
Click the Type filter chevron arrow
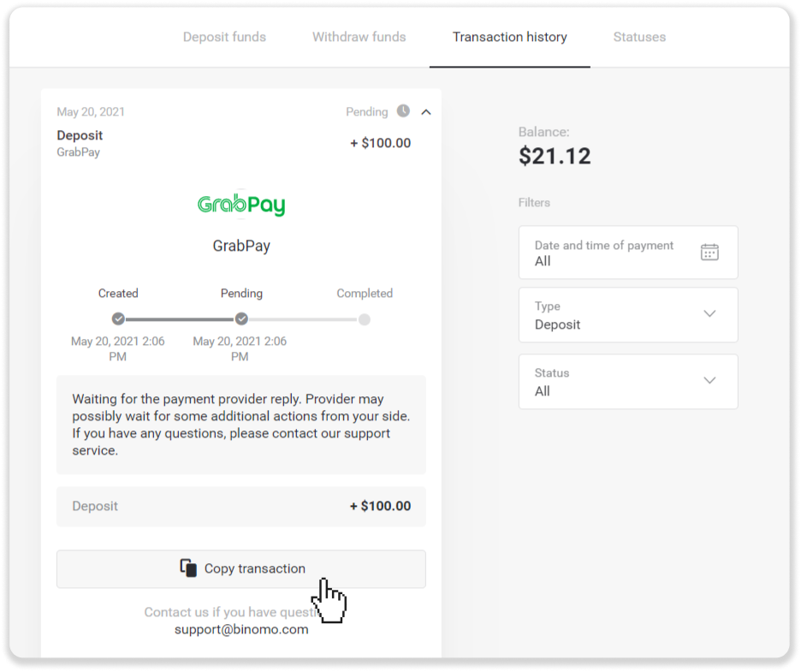709,314
